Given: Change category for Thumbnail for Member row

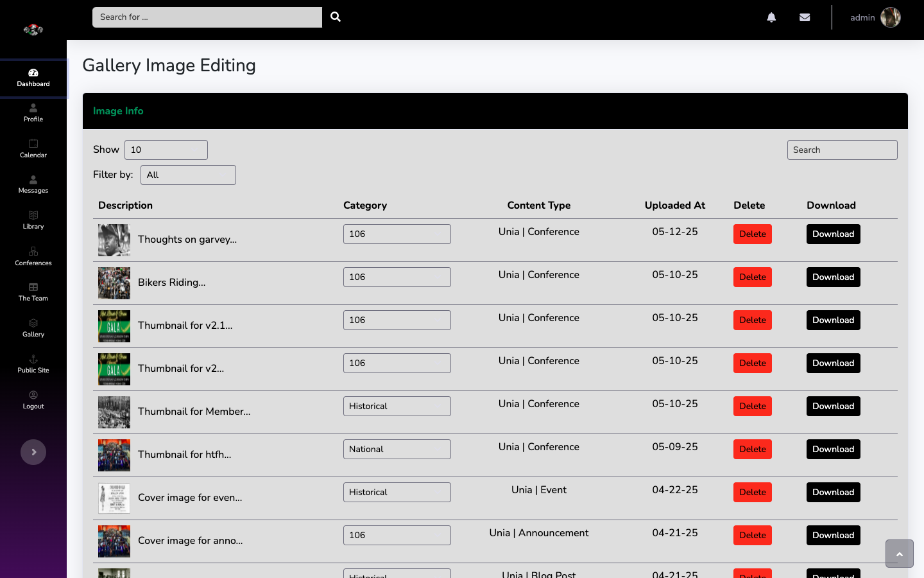Looking at the screenshot, I should click(397, 406).
